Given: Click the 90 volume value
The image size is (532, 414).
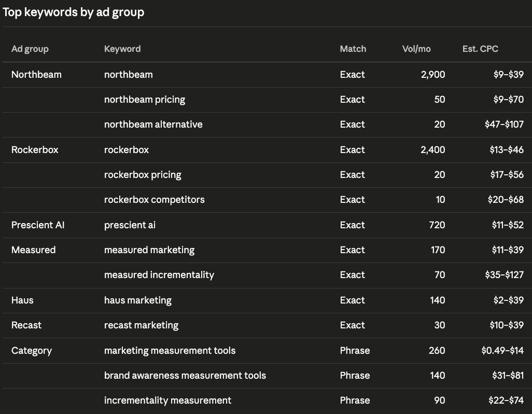Looking at the screenshot, I should pos(440,401).
